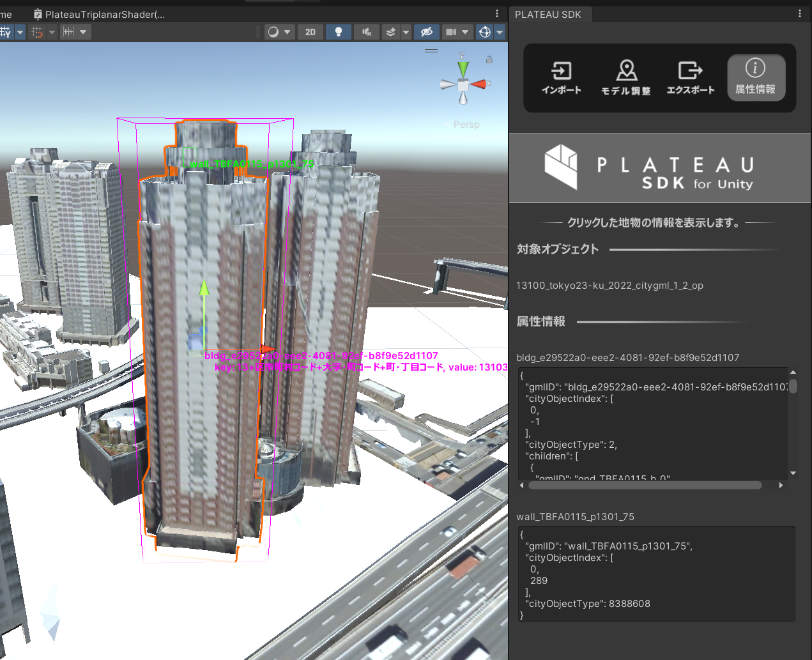
Task: Toggle scene lighting with the bulb icon
Action: 339,31
